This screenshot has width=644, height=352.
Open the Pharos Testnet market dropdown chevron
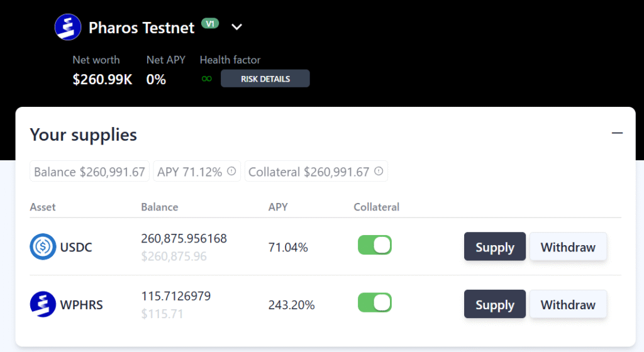click(236, 27)
